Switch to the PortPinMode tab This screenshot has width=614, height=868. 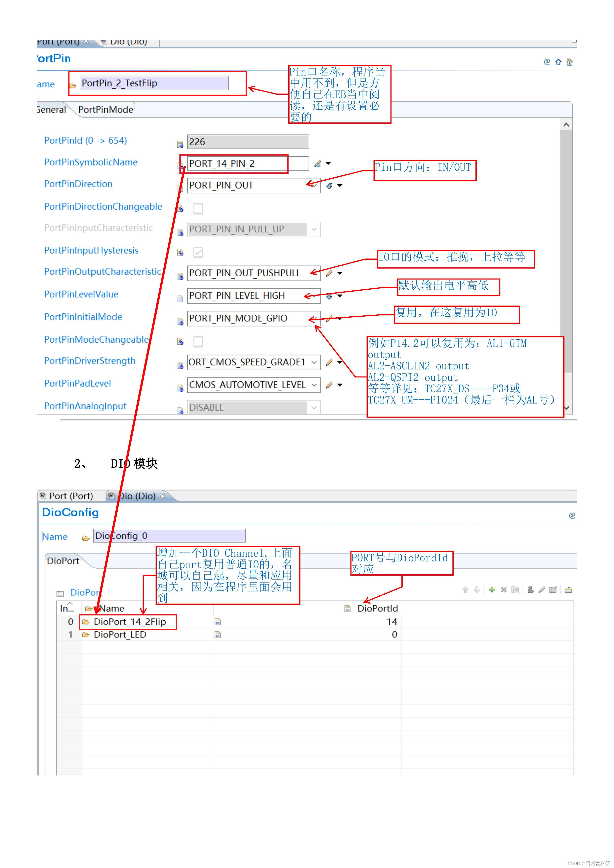tap(105, 110)
